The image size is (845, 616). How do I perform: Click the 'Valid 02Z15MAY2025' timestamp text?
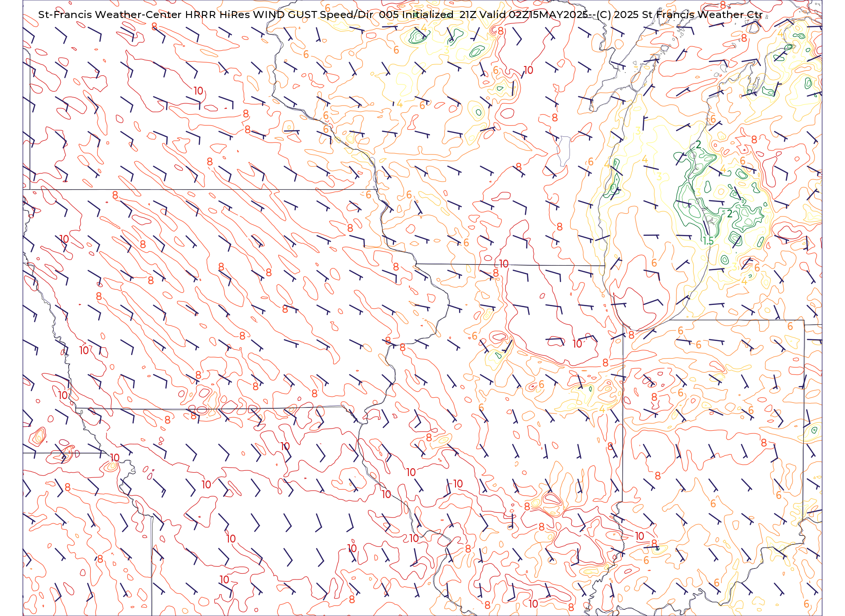point(533,15)
